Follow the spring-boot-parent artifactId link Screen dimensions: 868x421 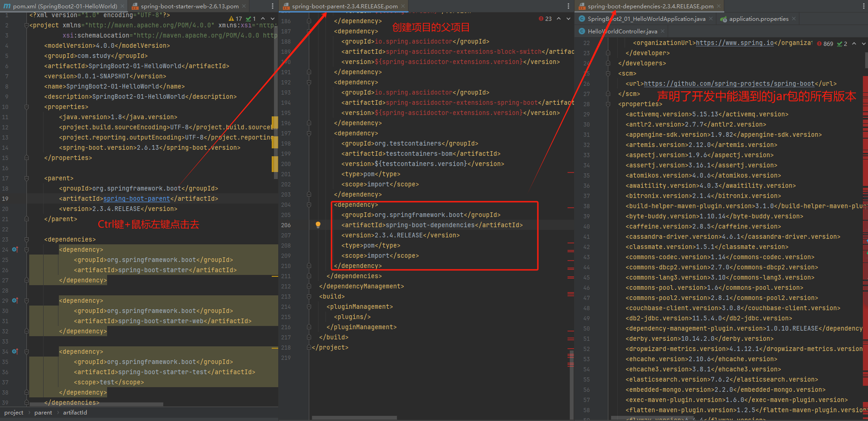tap(136, 198)
